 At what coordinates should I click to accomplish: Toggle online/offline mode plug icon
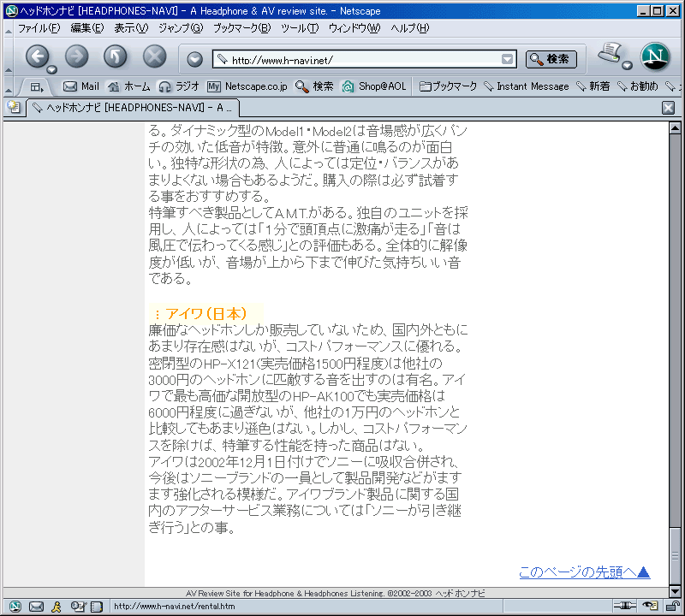pos(625,606)
